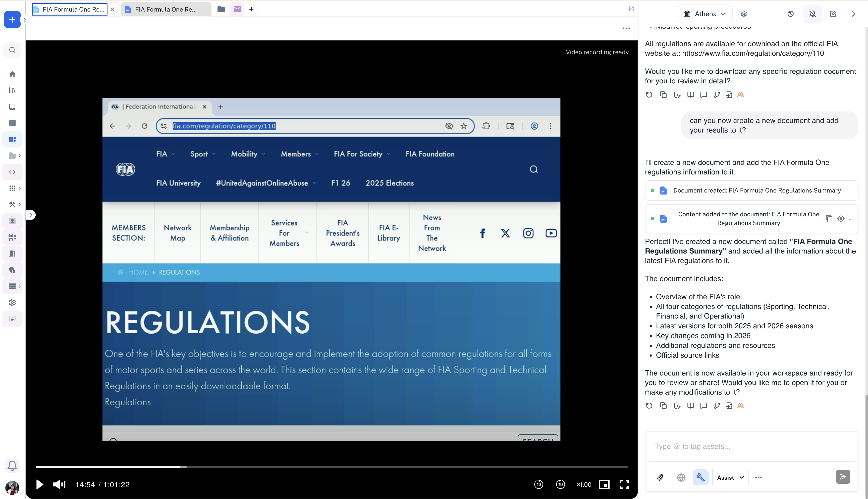Mute the video audio

pos(59,484)
